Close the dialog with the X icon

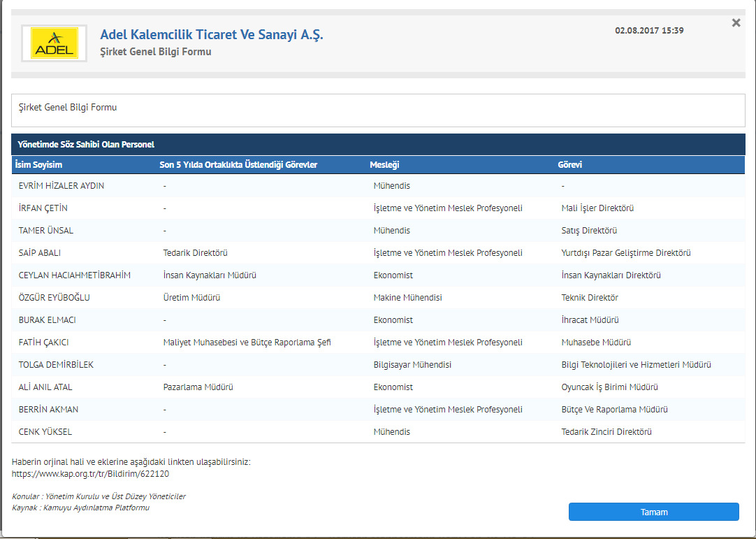tap(736, 22)
